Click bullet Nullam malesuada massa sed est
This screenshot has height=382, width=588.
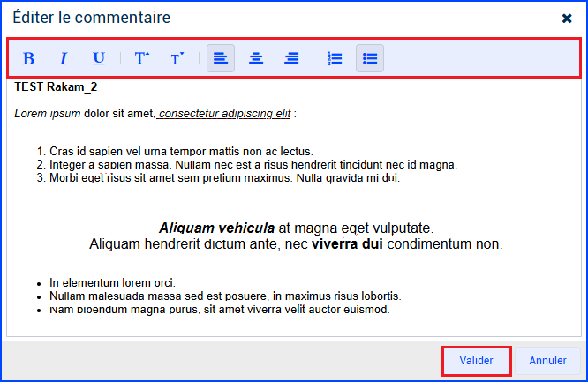(225, 296)
